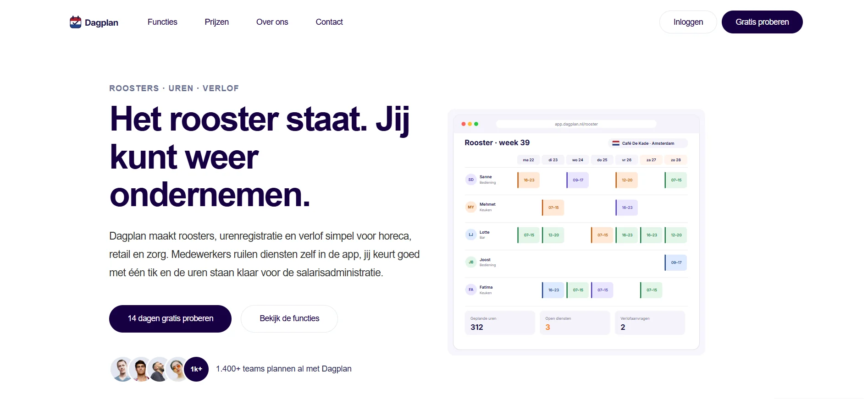This screenshot has width=868, height=399.
Task: Click Sanne's 09–17 shift on Wednesday
Action: click(x=578, y=180)
